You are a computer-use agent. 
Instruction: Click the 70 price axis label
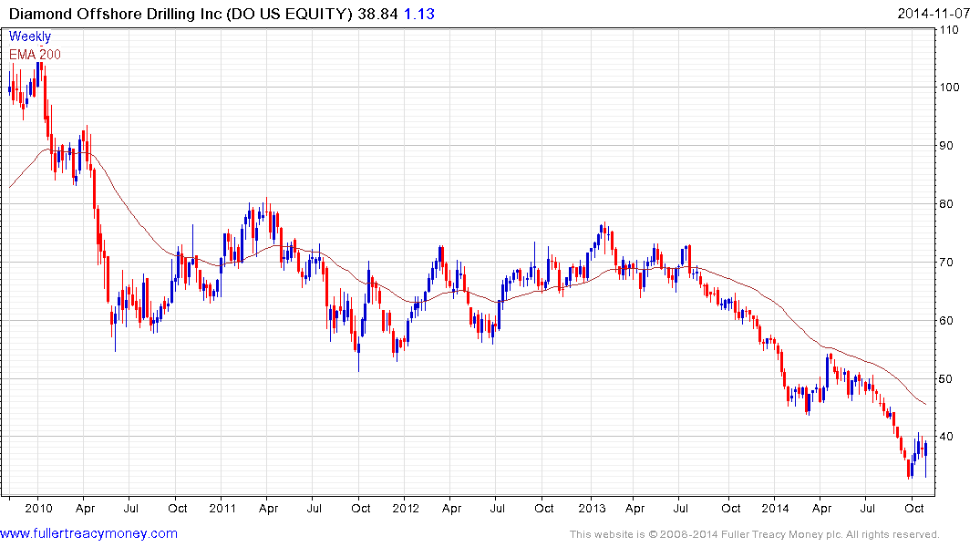click(x=946, y=263)
